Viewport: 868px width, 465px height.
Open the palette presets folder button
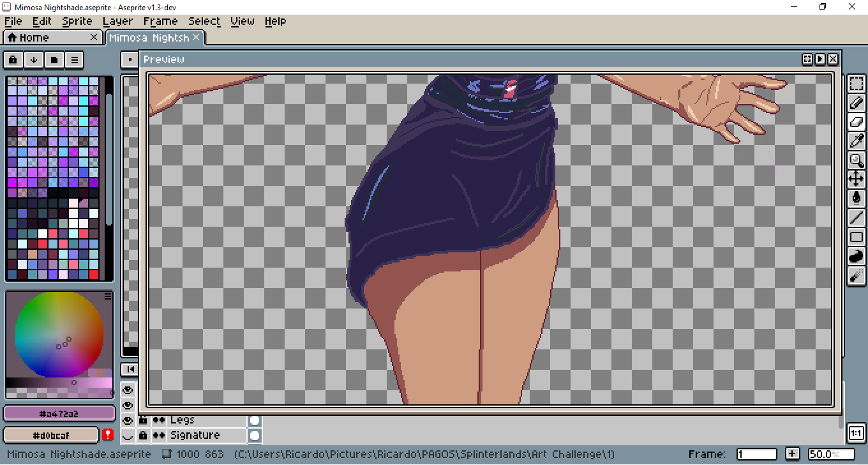[54, 60]
